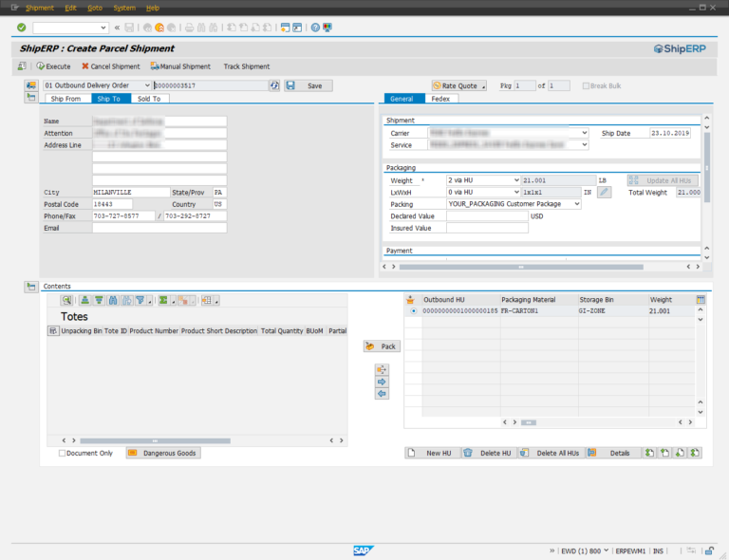Click the Sort Ascending icon in Totes toolbar

click(x=85, y=300)
